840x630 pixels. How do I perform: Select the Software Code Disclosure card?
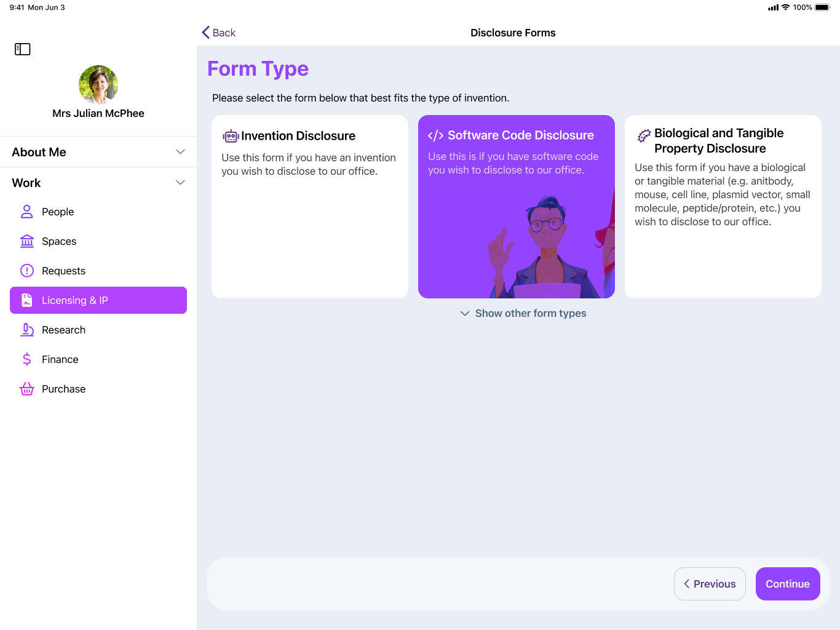(x=516, y=207)
